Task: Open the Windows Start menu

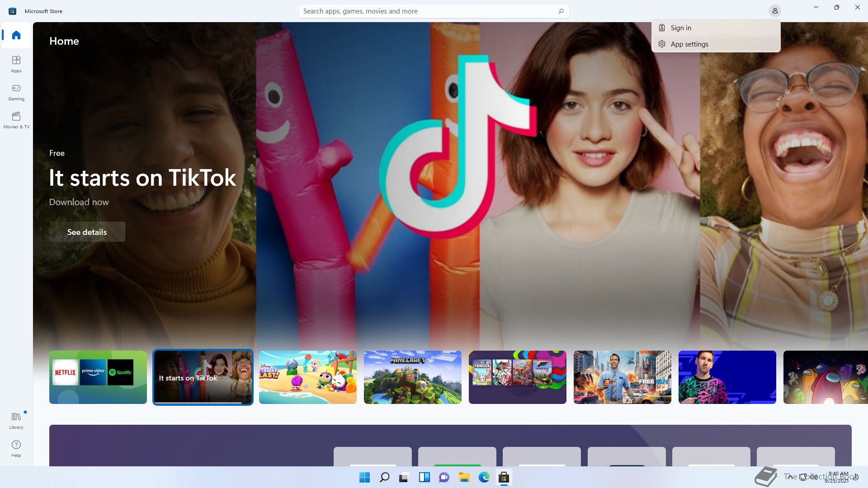Action: (364, 477)
